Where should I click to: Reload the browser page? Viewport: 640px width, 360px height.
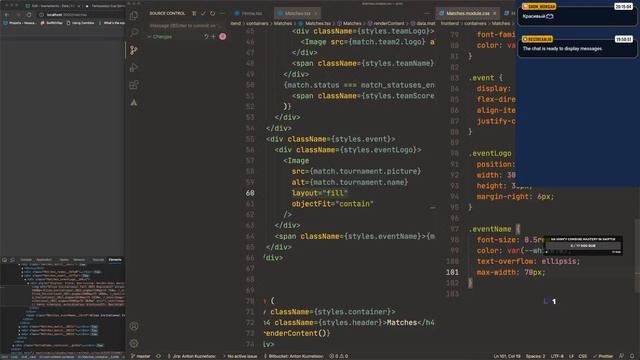[x=29, y=15]
